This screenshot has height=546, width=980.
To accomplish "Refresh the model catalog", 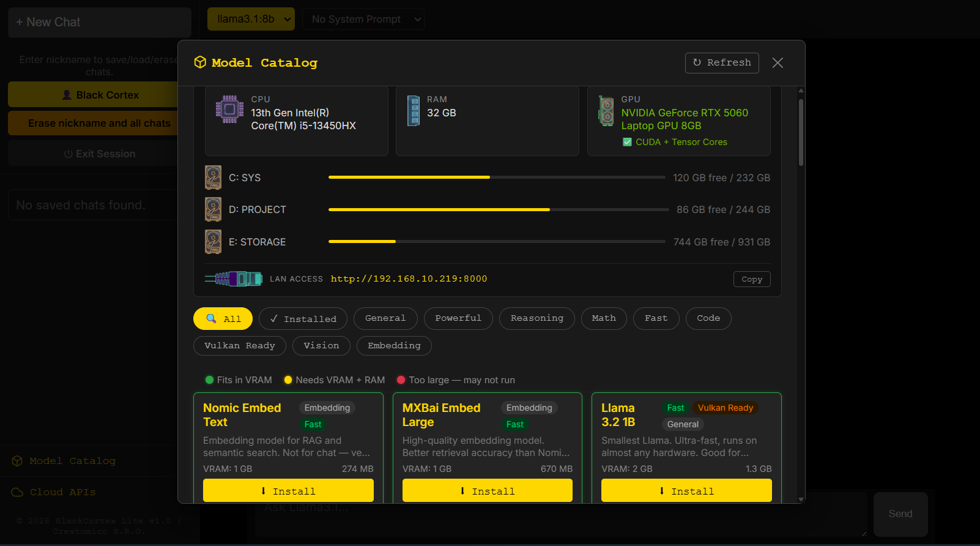I will 721,62.
